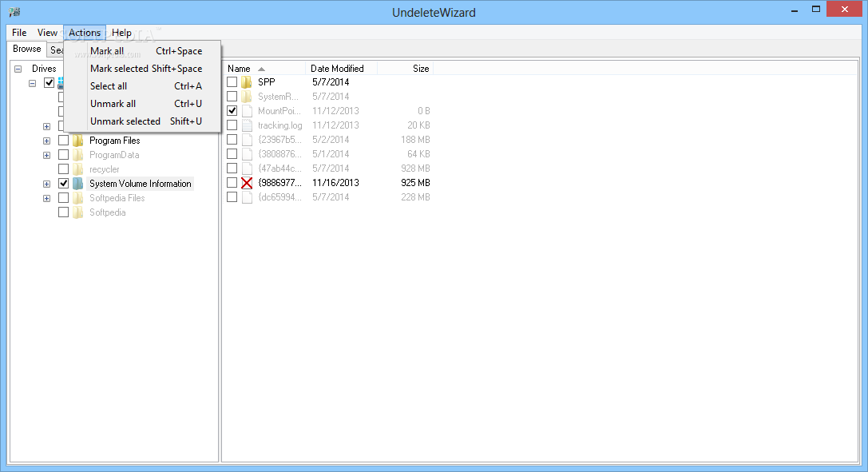Select the Softpedia tree folder label

[107, 212]
